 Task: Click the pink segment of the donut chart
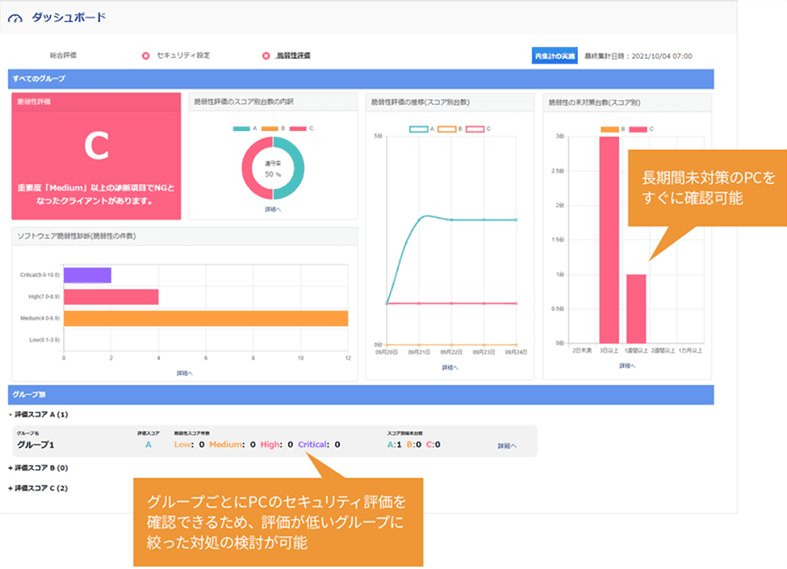coord(247,168)
